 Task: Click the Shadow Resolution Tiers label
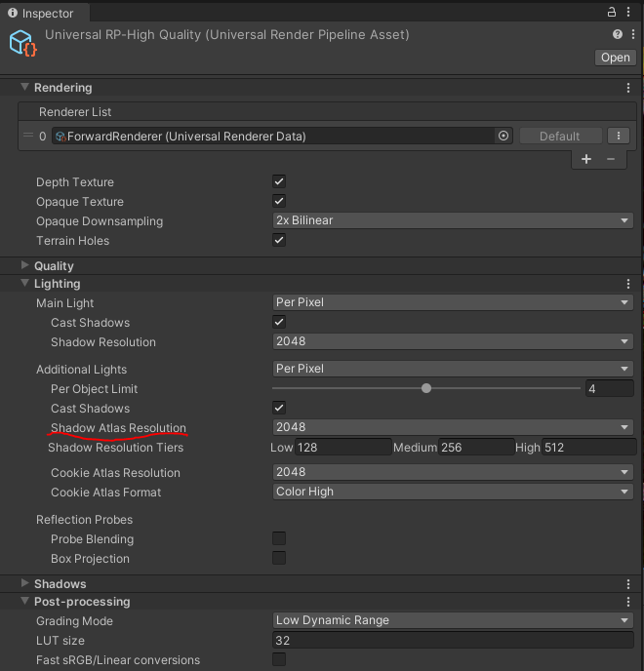tap(115, 448)
